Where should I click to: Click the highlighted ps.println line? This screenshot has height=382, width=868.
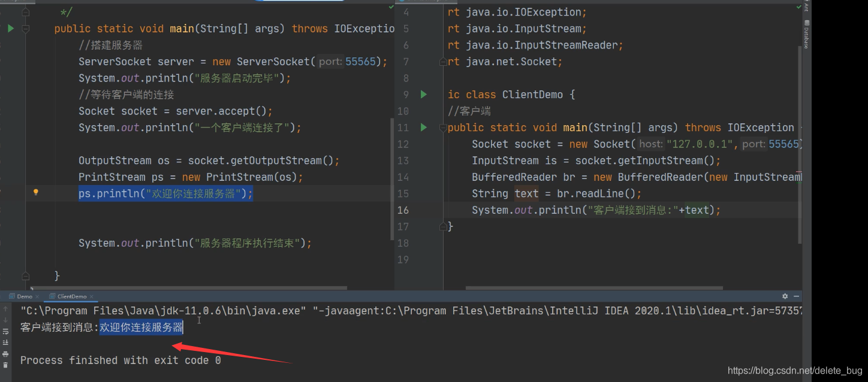coord(166,193)
